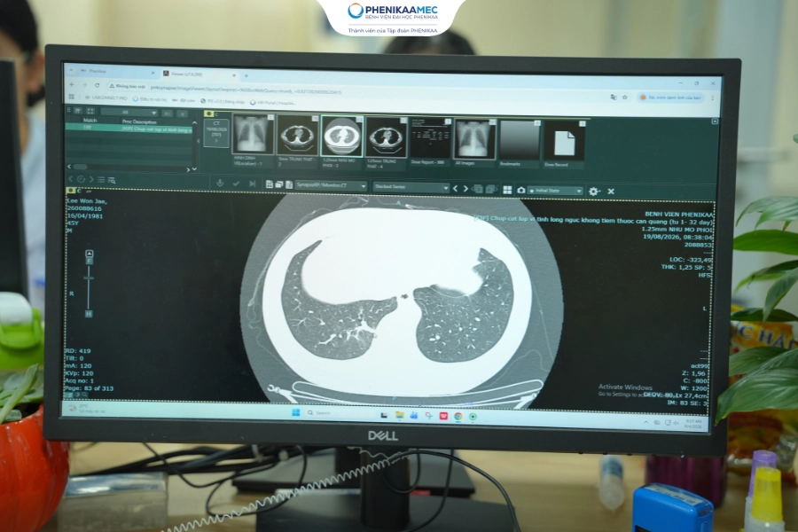Image resolution: width=798 pixels, height=532 pixels.
Task: Open a new browser tab
Action: pos(246,76)
